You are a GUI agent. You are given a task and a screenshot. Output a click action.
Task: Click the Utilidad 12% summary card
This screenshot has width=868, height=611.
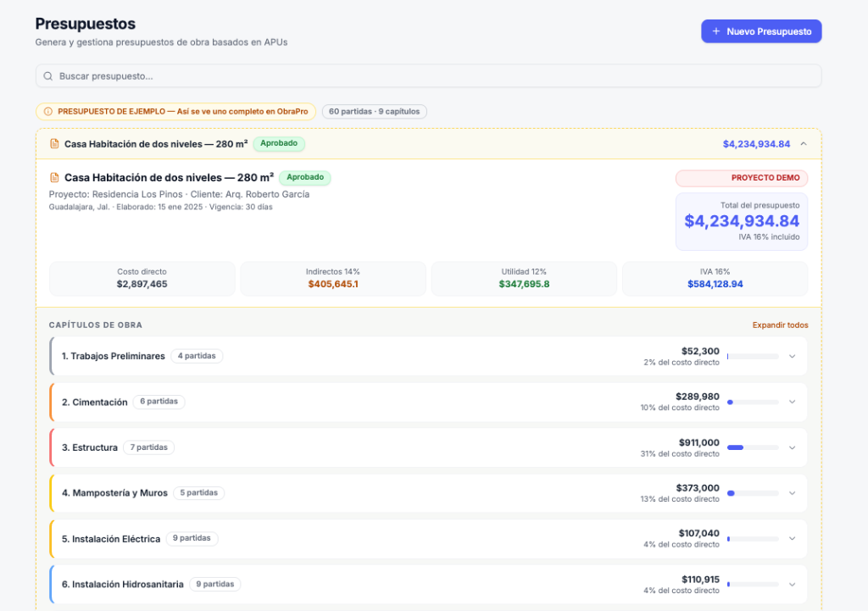524,278
